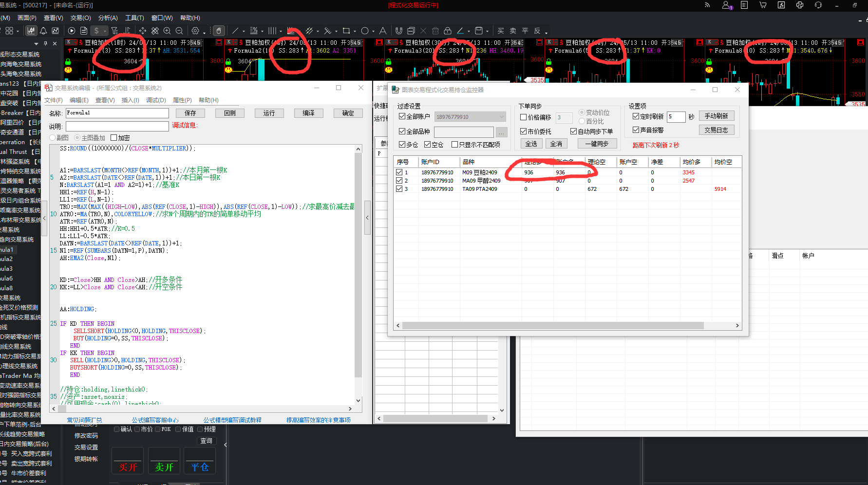868x485 pixels.
Task: Toggle the 定时刷新 checkbox
Action: click(636, 116)
